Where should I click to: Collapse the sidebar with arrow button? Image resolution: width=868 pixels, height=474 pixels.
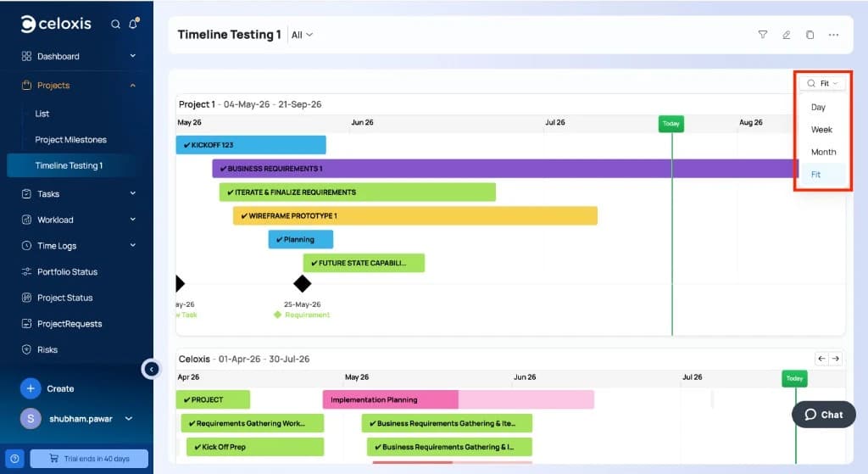click(151, 370)
